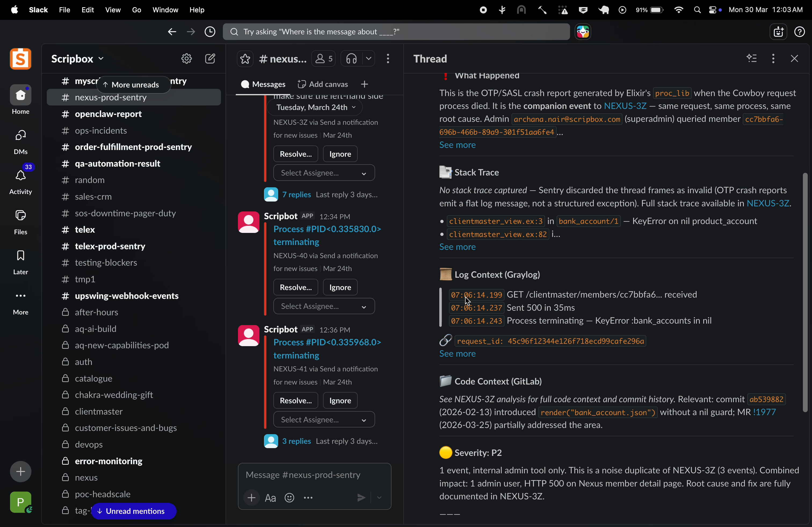Add a new channel tab with plus

[x=364, y=84]
